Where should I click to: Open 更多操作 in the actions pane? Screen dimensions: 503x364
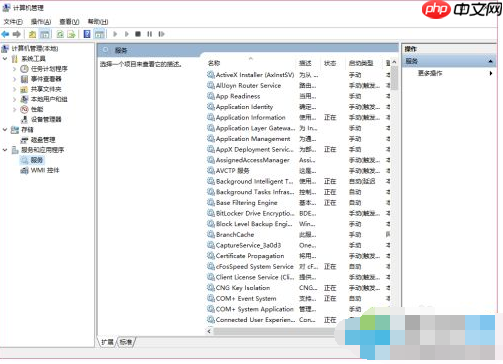click(x=430, y=73)
